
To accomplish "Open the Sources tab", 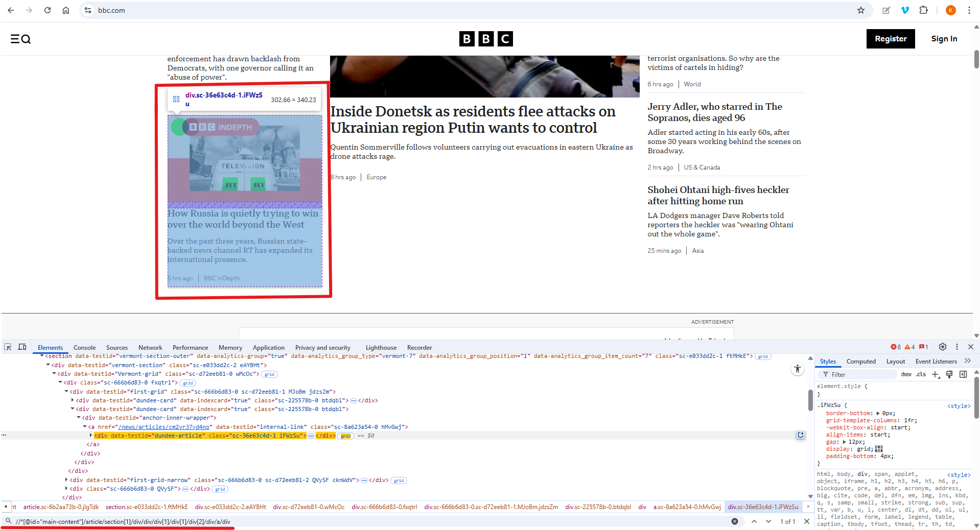I will pos(117,347).
